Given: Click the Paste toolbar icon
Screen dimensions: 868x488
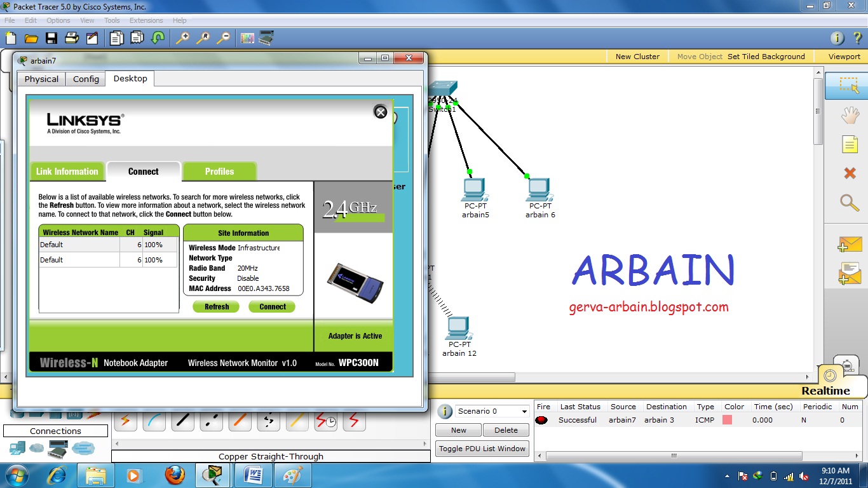Looking at the screenshot, I should click(x=137, y=38).
